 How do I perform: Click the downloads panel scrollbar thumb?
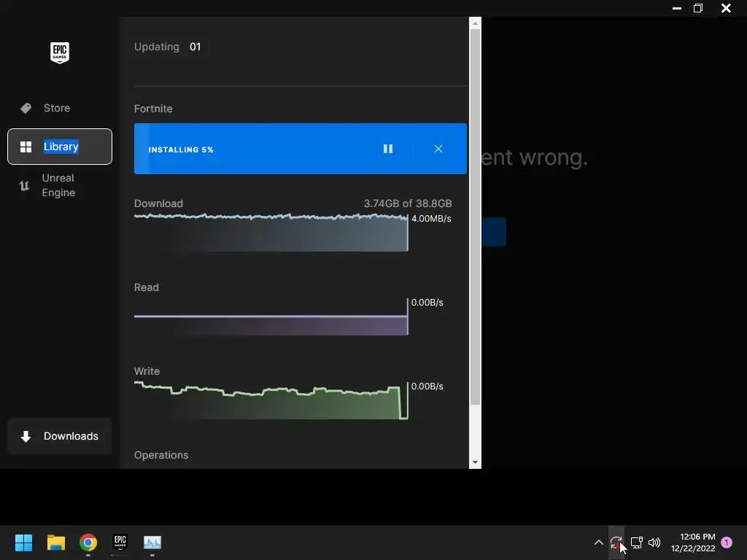point(475,217)
